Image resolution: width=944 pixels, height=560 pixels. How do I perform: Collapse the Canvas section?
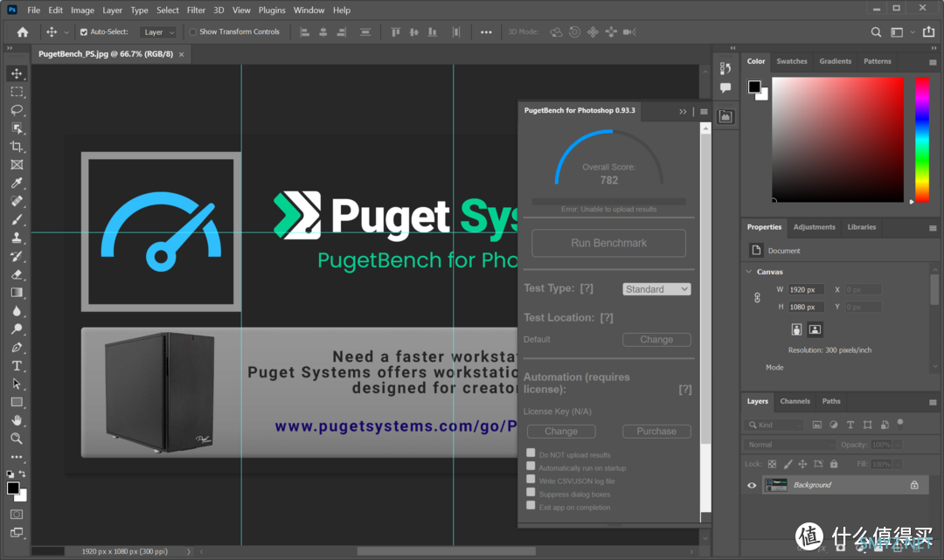click(x=749, y=272)
